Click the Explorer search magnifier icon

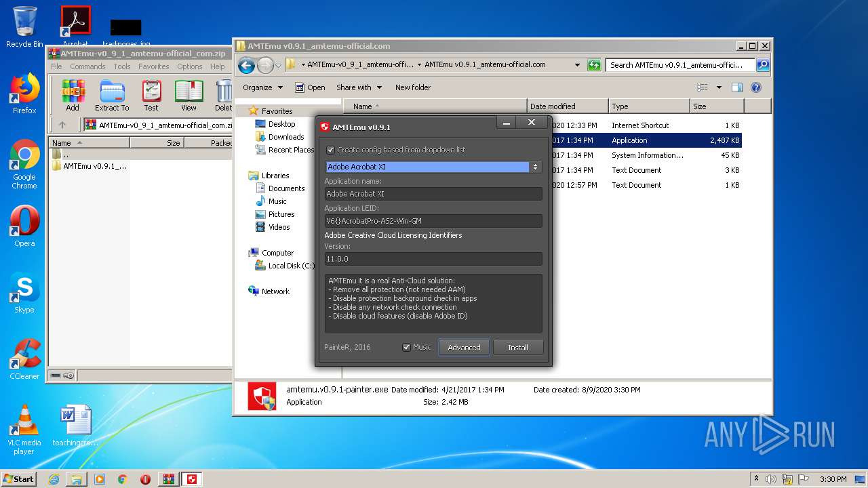pyautogui.click(x=763, y=65)
